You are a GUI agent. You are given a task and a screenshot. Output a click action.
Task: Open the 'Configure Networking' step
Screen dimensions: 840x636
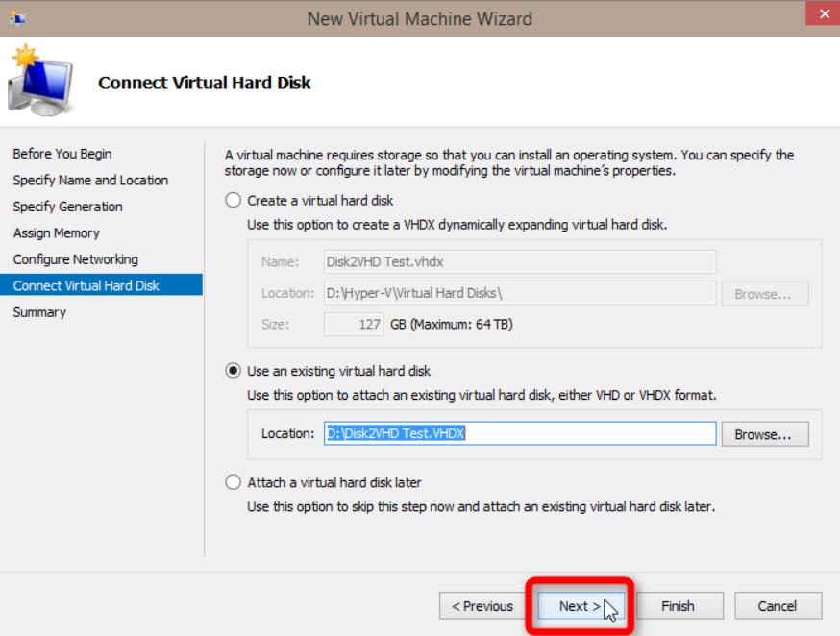76,259
